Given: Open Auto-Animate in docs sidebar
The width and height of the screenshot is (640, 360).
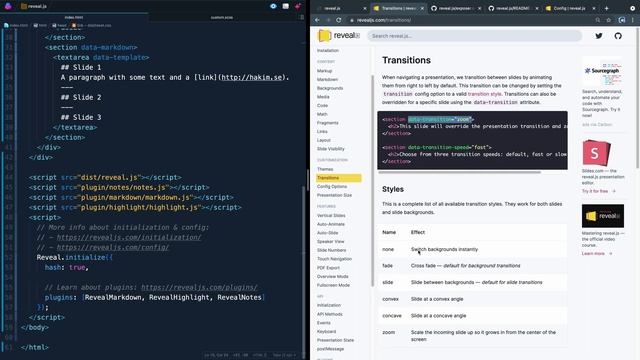Looking at the screenshot, I should tap(331, 224).
